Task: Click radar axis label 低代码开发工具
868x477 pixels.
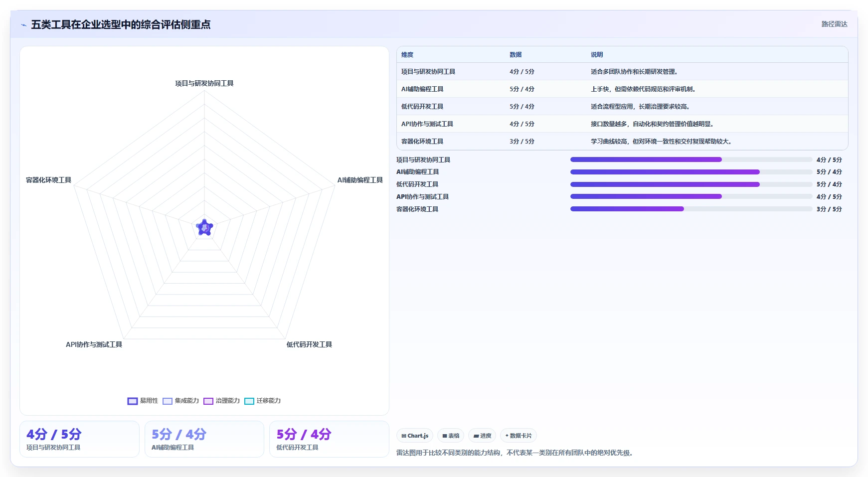Action: (x=309, y=344)
